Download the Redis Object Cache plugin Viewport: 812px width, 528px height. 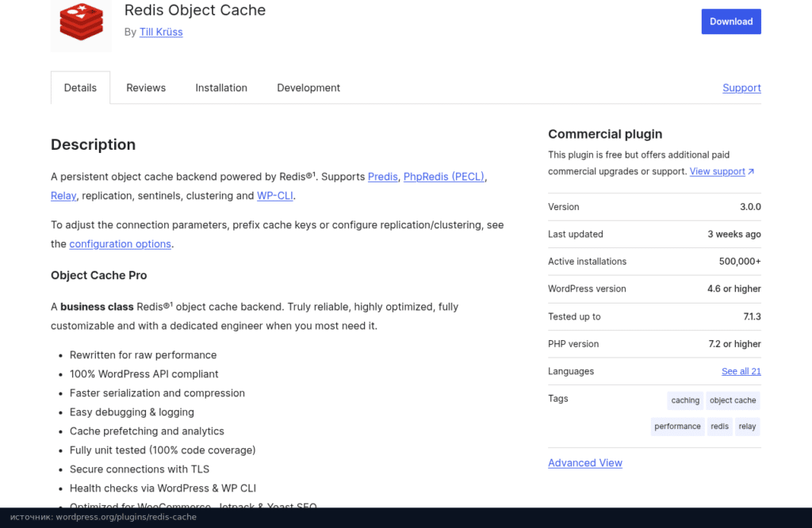[x=730, y=21]
